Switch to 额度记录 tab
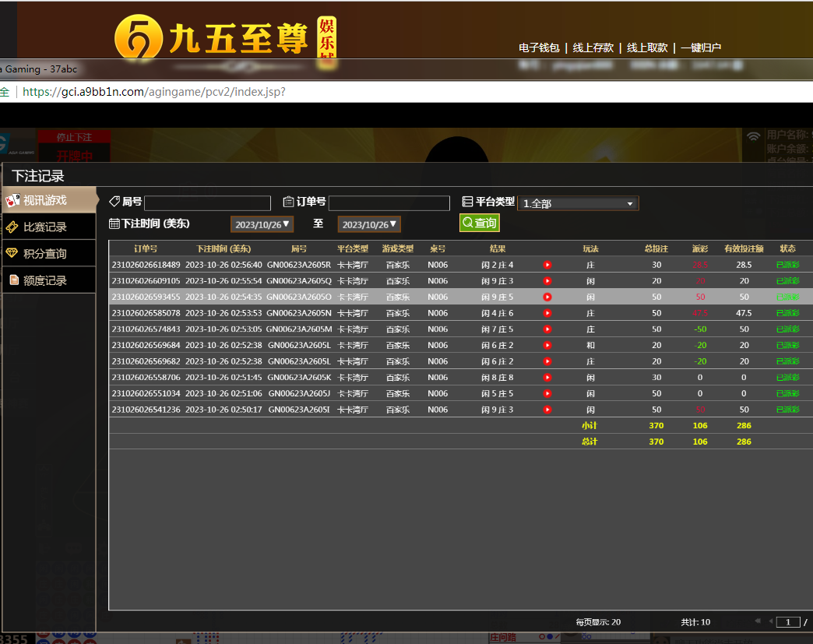This screenshot has width=813, height=644. (49, 280)
